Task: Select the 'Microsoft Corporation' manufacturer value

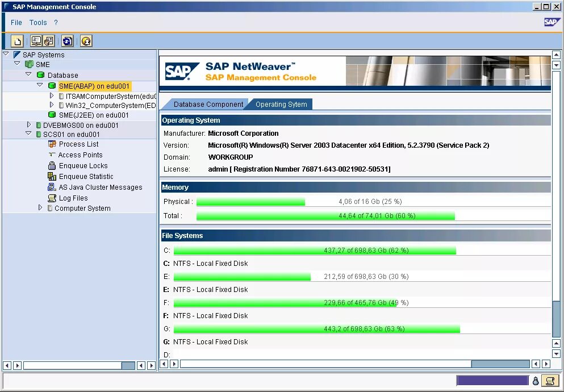Action: coord(243,134)
